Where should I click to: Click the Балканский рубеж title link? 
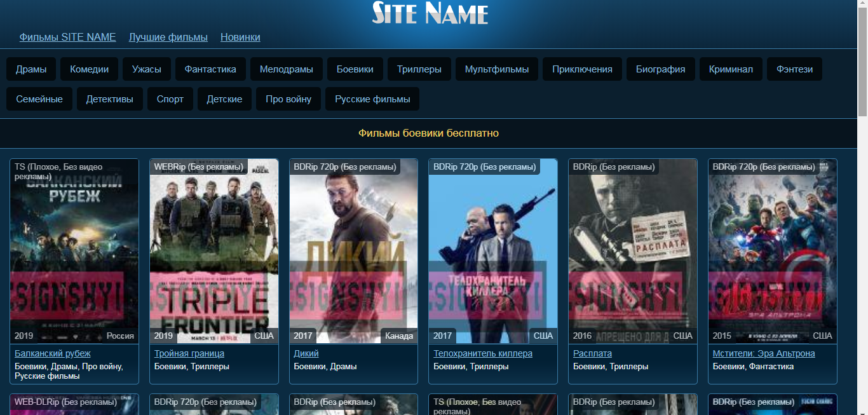click(53, 353)
